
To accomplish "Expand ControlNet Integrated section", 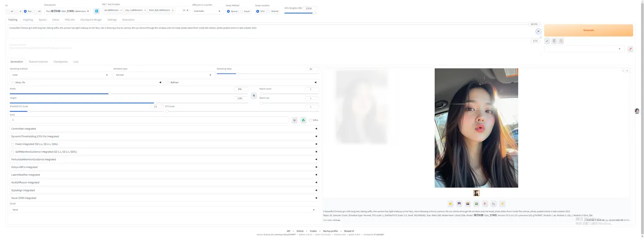I will tap(163, 129).
